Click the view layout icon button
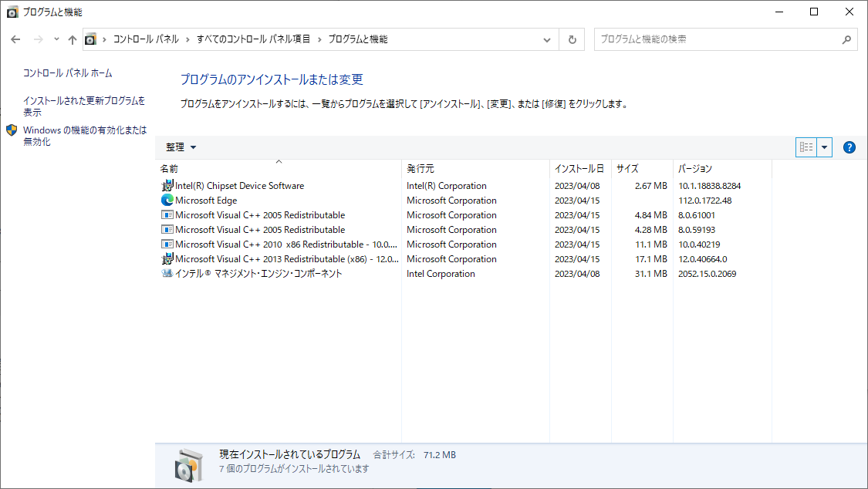Screen dimensions: 868x489 806,147
